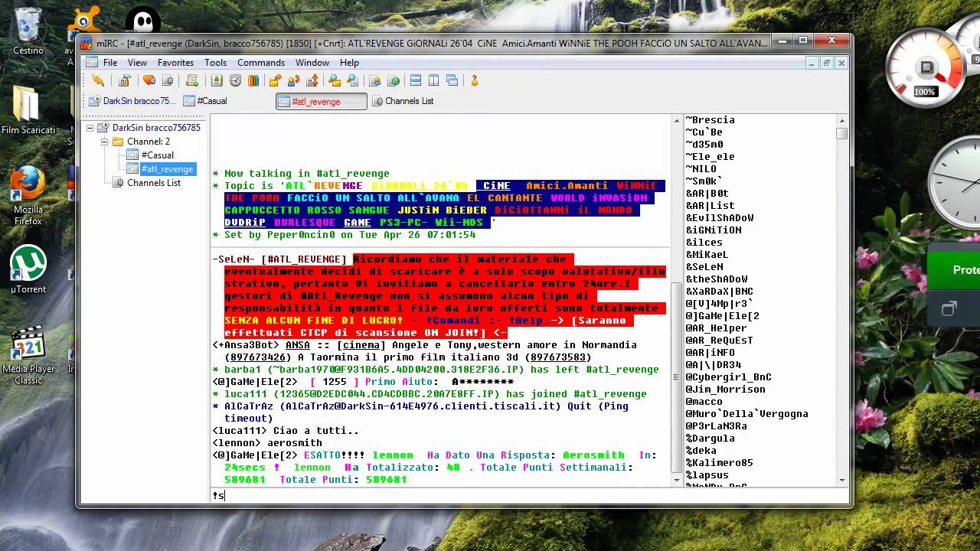Collapse the Channel: 2 folder node
The height and width of the screenshot is (551, 980).
[x=105, y=142]
